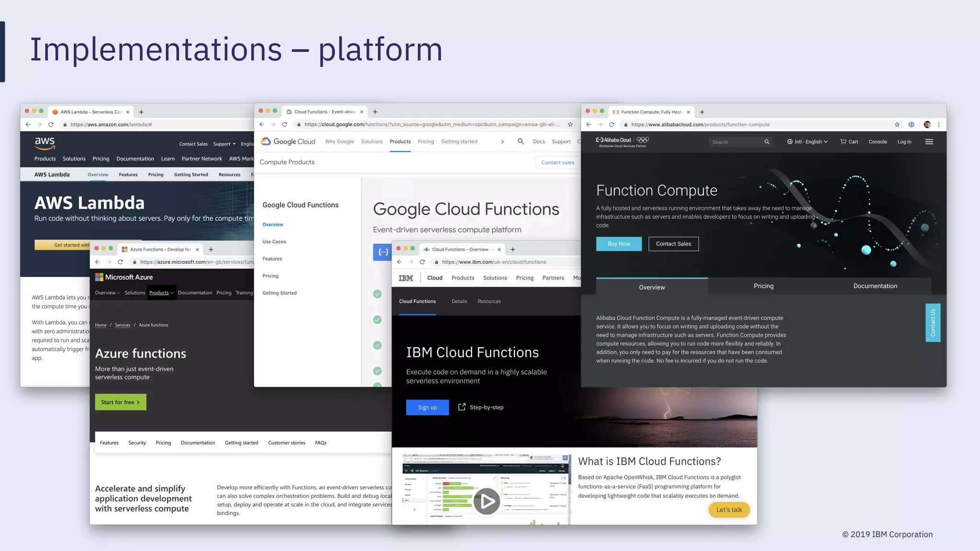Image resolution: width=980 pixels, height=551 pixels.
Task: Click the Alibaba search magnifier icon
Action: pyautogui.click(x=767, y=142)
